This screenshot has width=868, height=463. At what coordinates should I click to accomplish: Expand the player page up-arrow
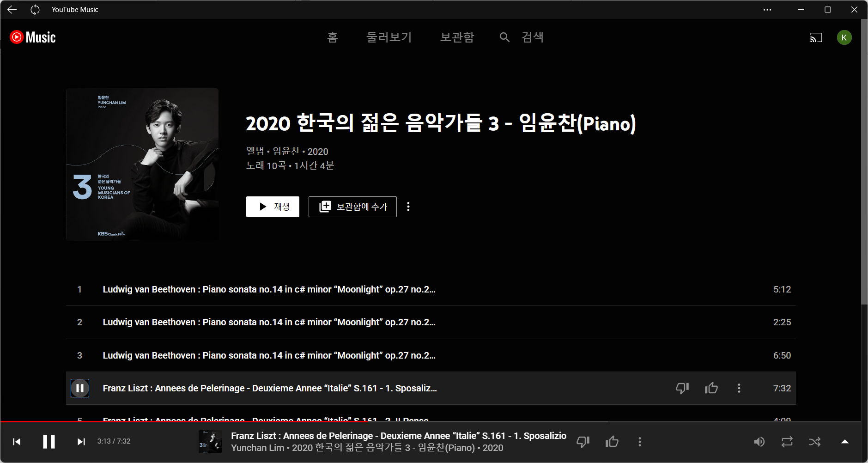click(x=845, y=442)
